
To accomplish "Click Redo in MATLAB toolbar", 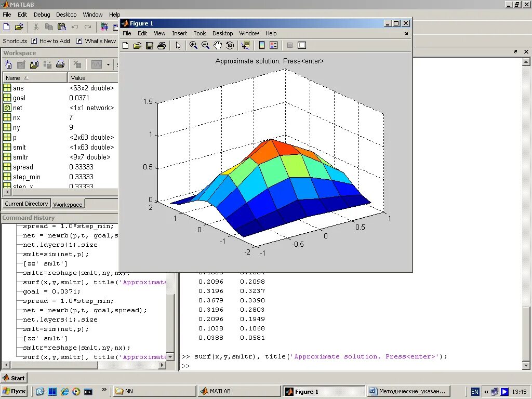I will [87, 27].
